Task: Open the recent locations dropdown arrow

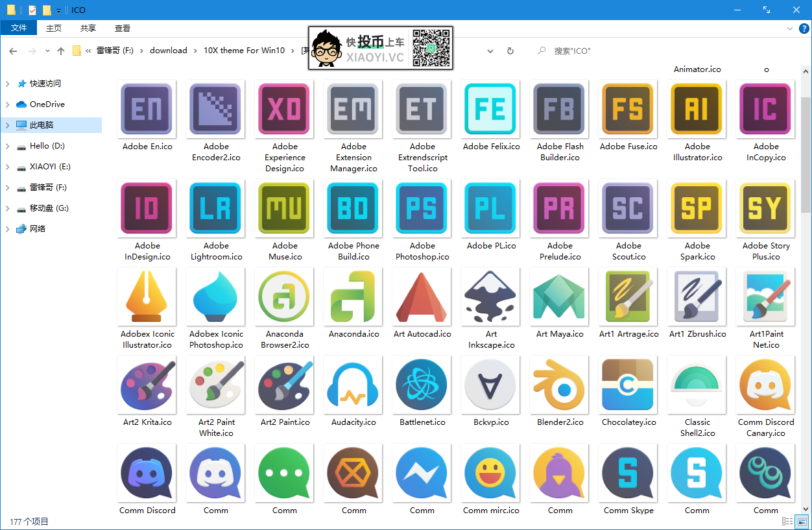Action: pyautogui.click(x=47, y=51)
